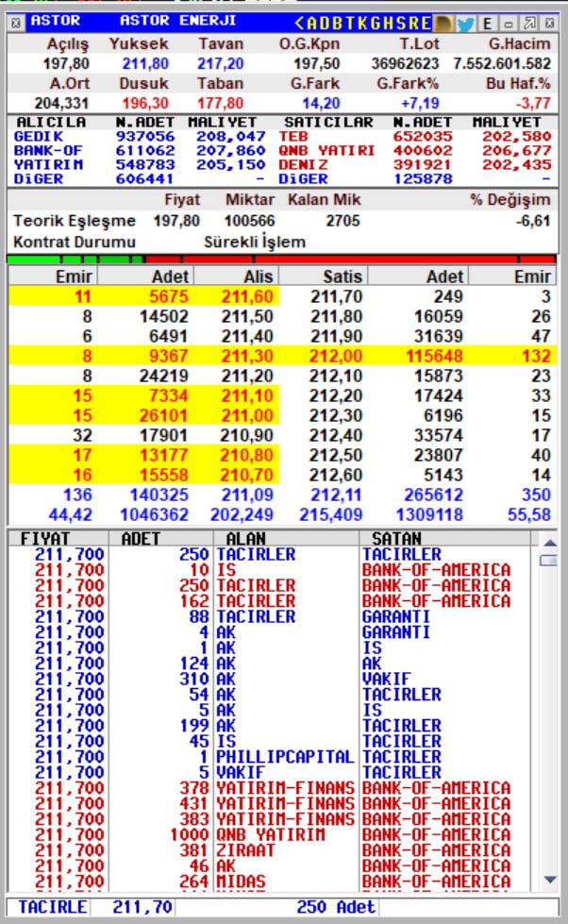Image resolution: width=568 pixels, height=924 pixels.
Task: Click letter H in the title bar shortcuts
Action: pyautogui.click(x=389, y=24)
